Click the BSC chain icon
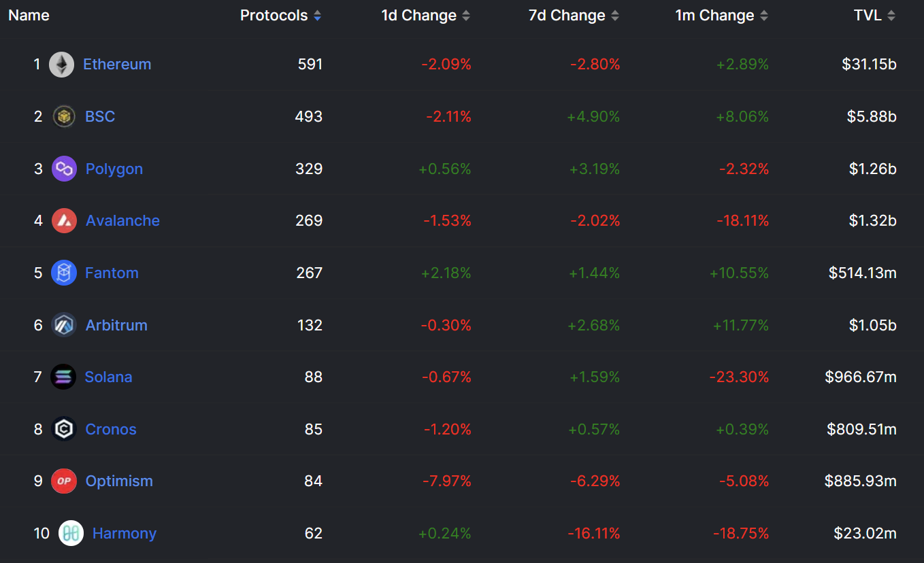Image resolution: width=924 pixels, height=563 pixels. 64,117
